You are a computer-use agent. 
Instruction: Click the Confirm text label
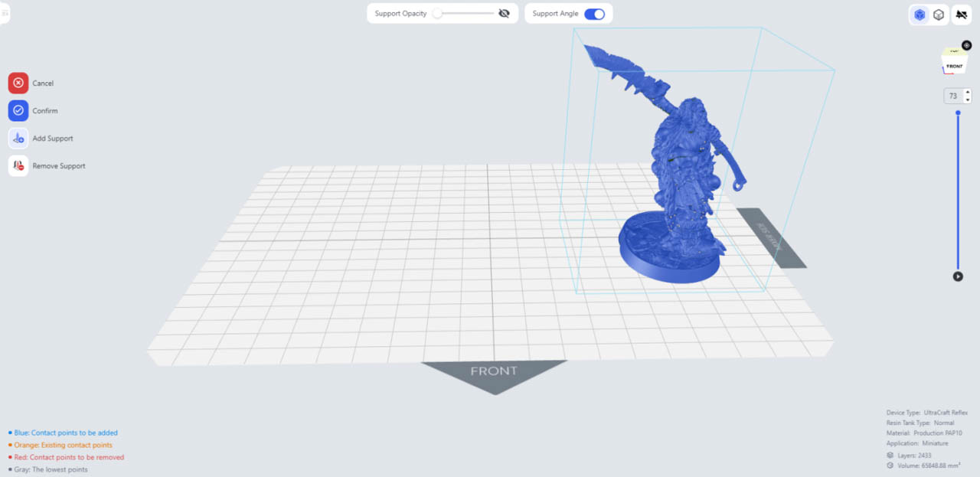point(45,111)
